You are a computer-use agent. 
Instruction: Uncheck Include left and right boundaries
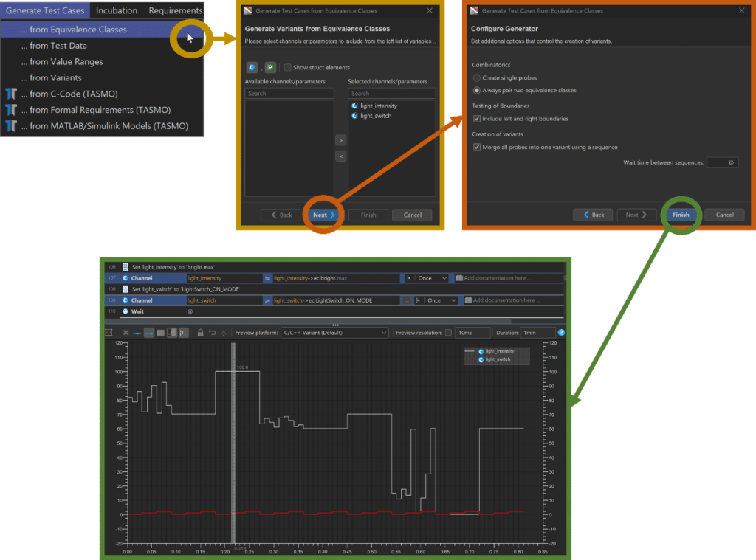[x=477, y=119]
